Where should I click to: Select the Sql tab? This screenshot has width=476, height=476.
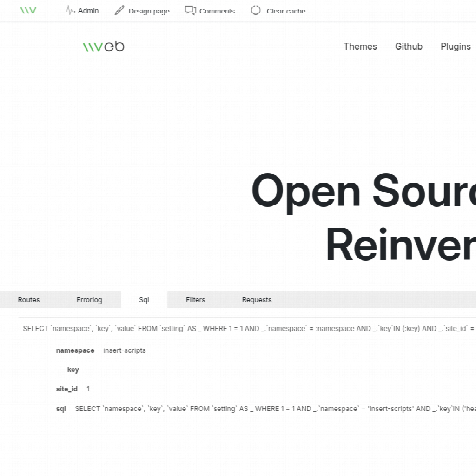click(144, 300)
